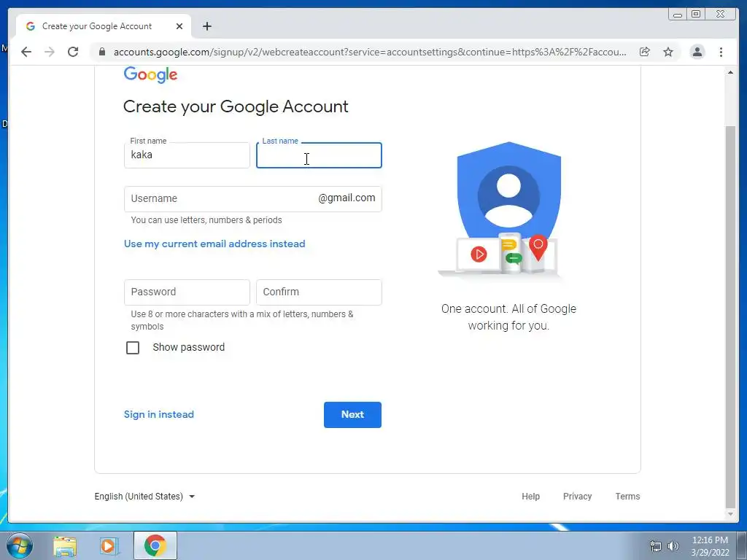Open a new tab with plus button

206,26
